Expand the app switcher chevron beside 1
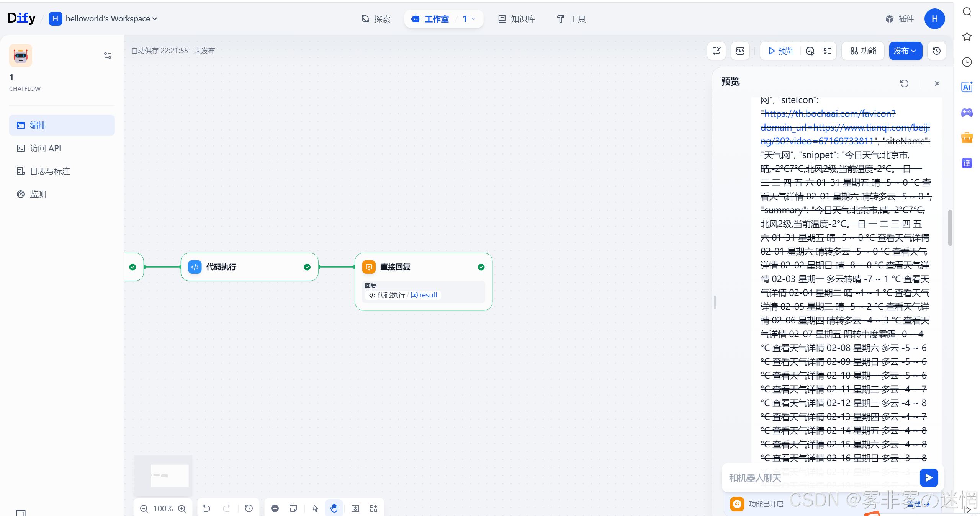 (473, 19)
